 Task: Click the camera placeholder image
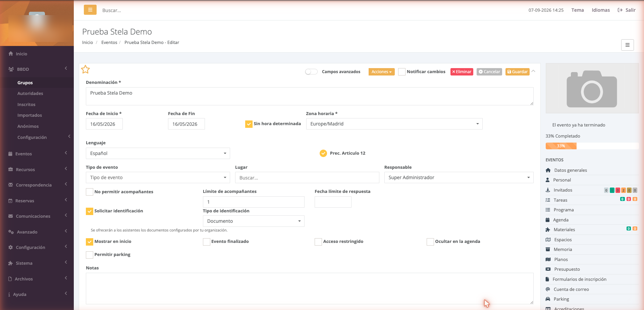[x=592, y=88]
